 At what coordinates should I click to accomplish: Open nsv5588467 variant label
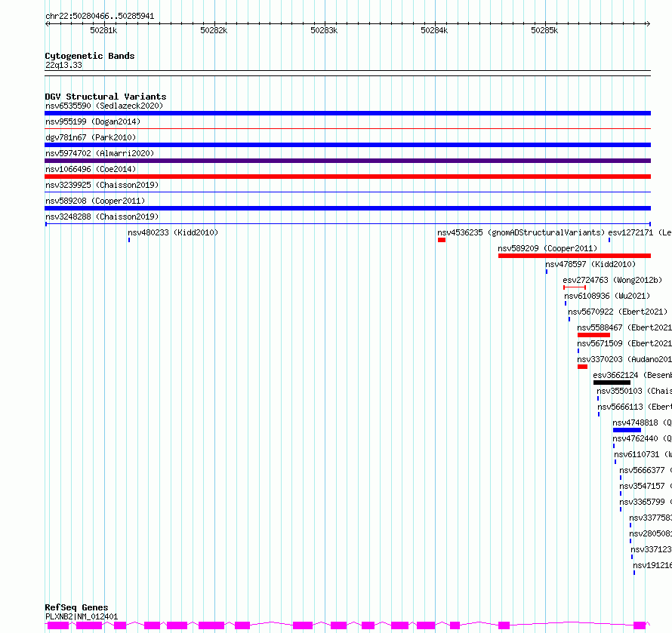(624, 327)
